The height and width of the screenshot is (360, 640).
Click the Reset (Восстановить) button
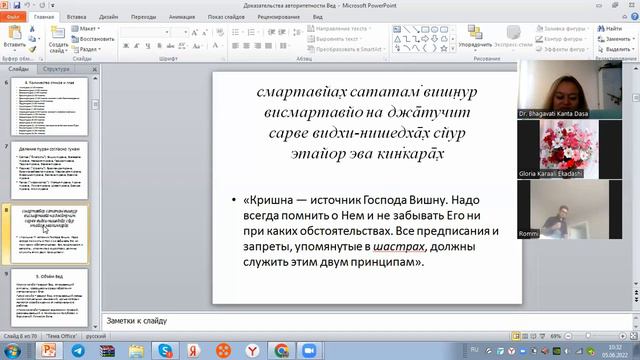click(93, 39)
